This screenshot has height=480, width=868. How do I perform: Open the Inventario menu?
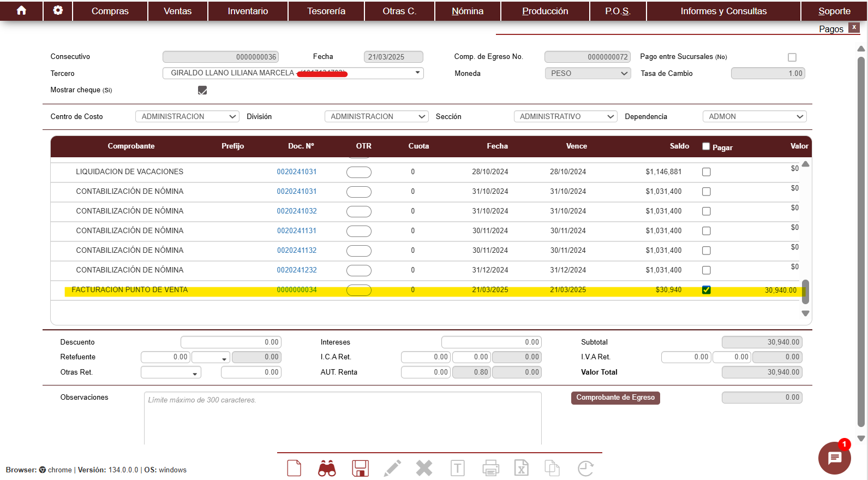(248, 11)
